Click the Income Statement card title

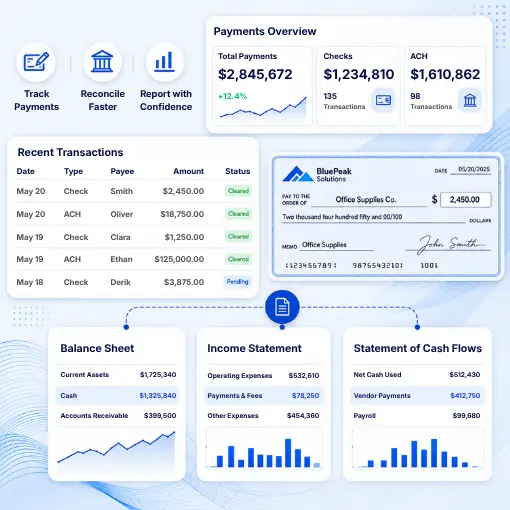[254, 348]
